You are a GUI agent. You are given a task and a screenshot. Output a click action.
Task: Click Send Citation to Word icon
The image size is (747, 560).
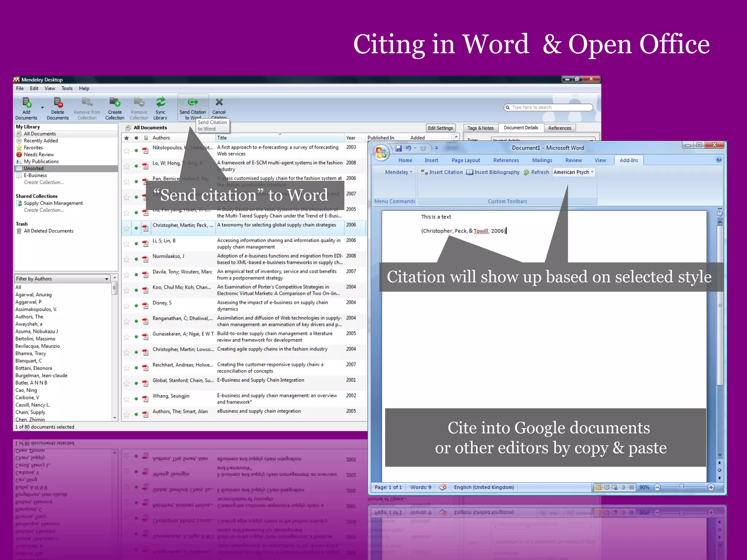click(193, 102)
